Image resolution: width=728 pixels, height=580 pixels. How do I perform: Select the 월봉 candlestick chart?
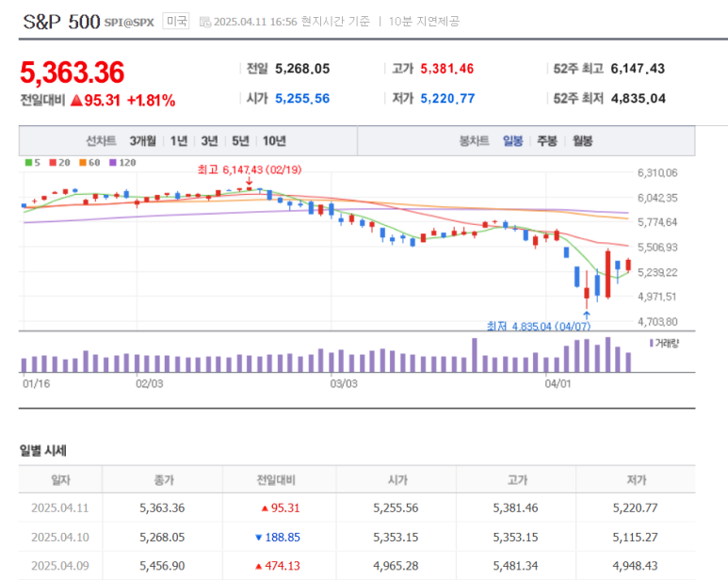click(582, 141)
